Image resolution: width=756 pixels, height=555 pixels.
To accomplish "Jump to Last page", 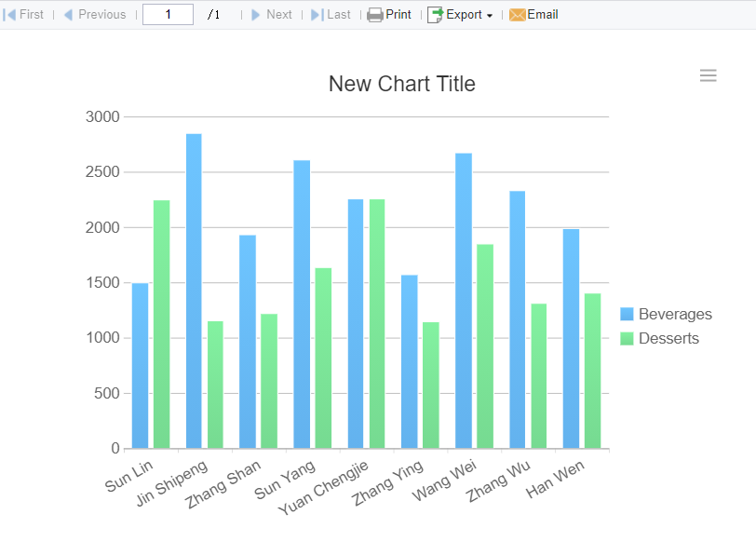I will tap(331, 15).
